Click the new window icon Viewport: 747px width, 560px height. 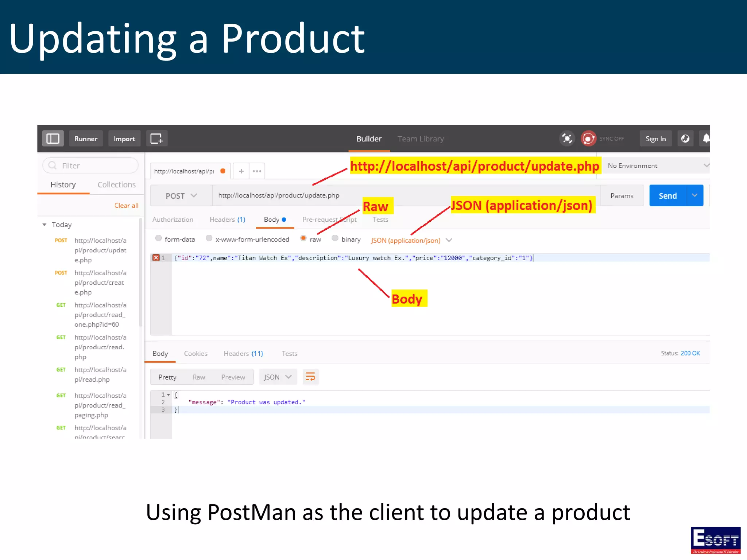click(157, 139)
